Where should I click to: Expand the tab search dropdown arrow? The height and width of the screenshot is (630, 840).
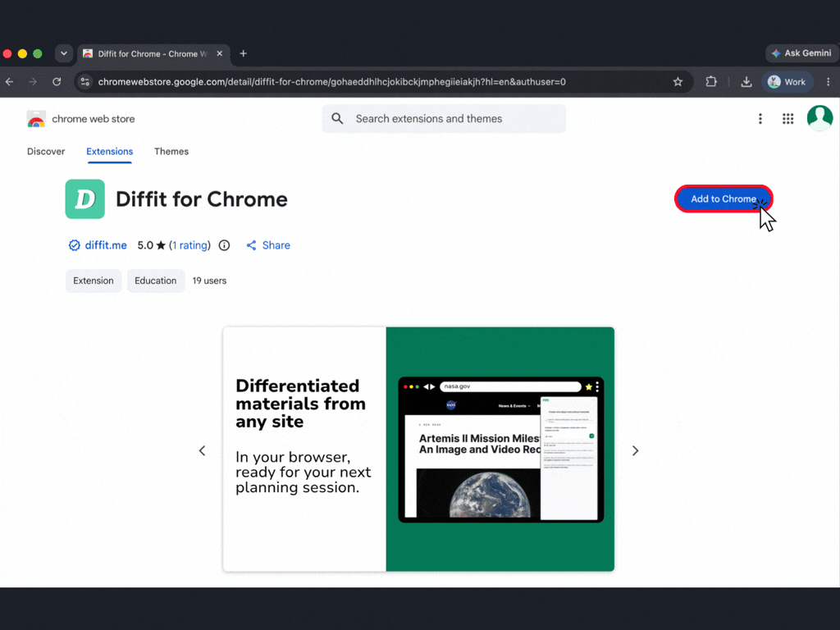click(x=64, y=53)
